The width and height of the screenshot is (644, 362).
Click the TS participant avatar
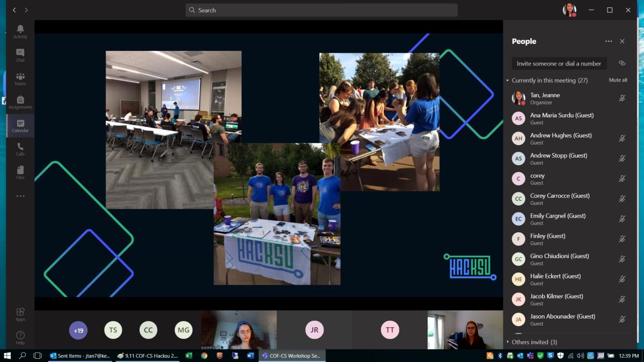pos(113,330)
